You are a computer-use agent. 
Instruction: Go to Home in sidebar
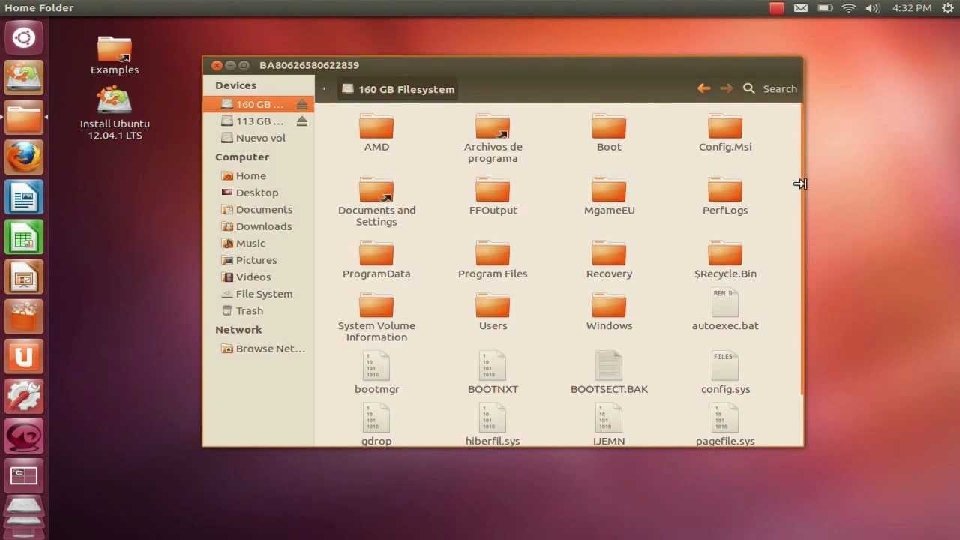tap(258, 176)
